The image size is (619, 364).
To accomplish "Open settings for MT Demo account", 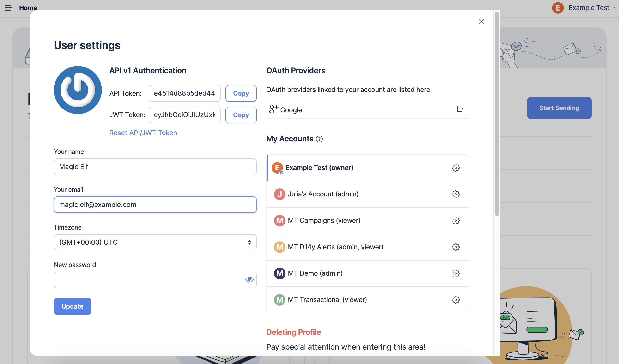I will [456, 273].
